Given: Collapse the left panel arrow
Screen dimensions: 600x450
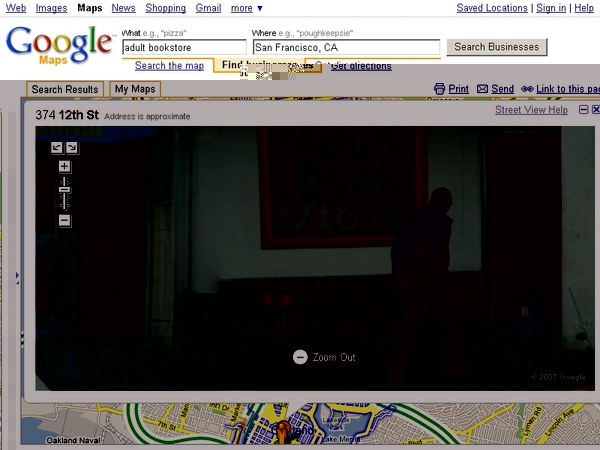Looking at the screenshot, I should [17, 277].
